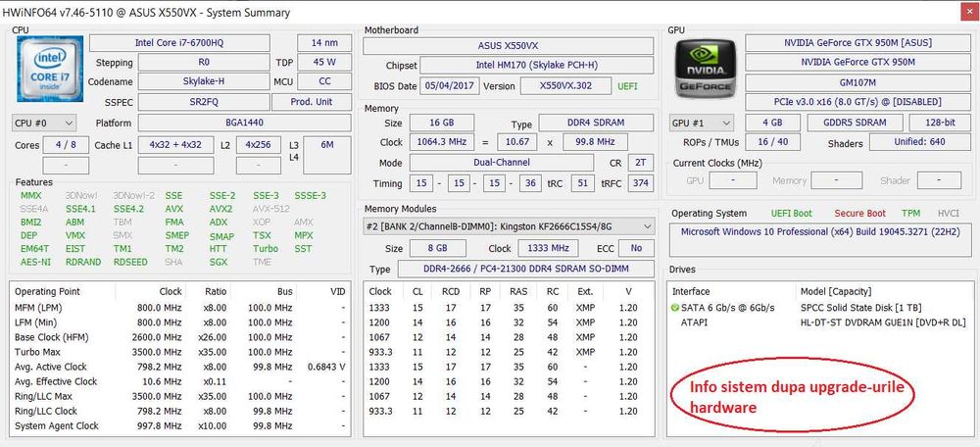Viewport: 980px width, 447px height.
Task: Click the Turbo Max operating point row
Action: click(x=180, y=352)
